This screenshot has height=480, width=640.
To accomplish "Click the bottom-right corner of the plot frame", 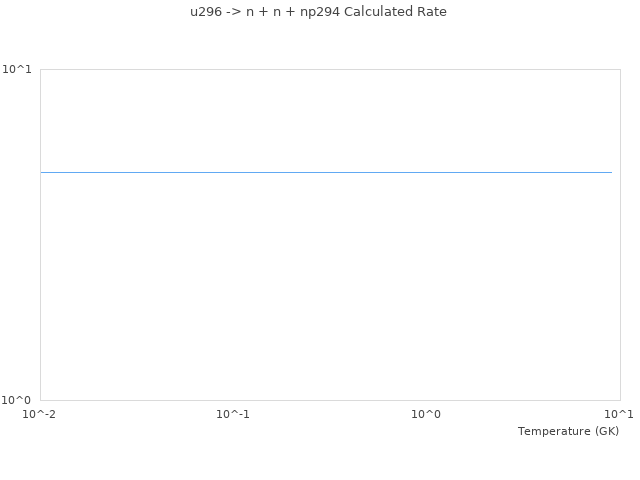I will [x=620, y=400].
